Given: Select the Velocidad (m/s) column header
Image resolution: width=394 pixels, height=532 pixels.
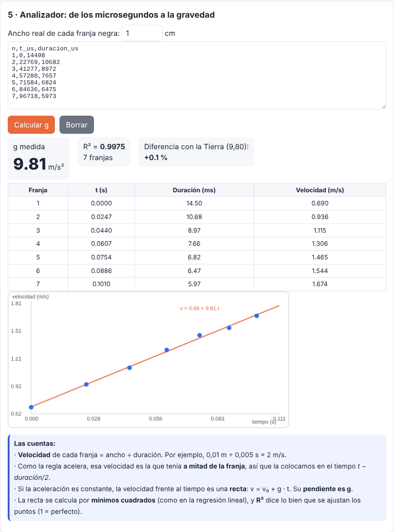Looking at the screenshot, I should pyautogui.click(x=320, y=190).
